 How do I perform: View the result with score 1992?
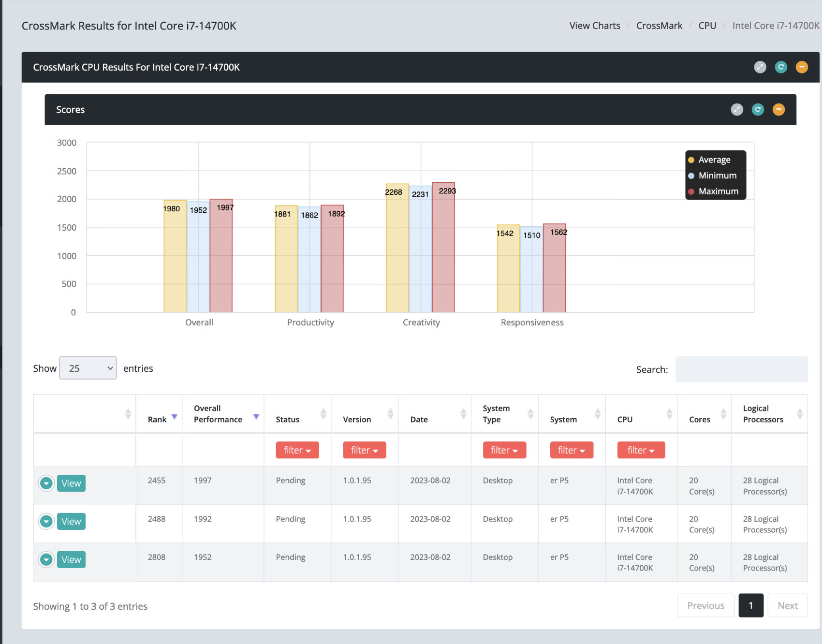(x=71, y=521)
